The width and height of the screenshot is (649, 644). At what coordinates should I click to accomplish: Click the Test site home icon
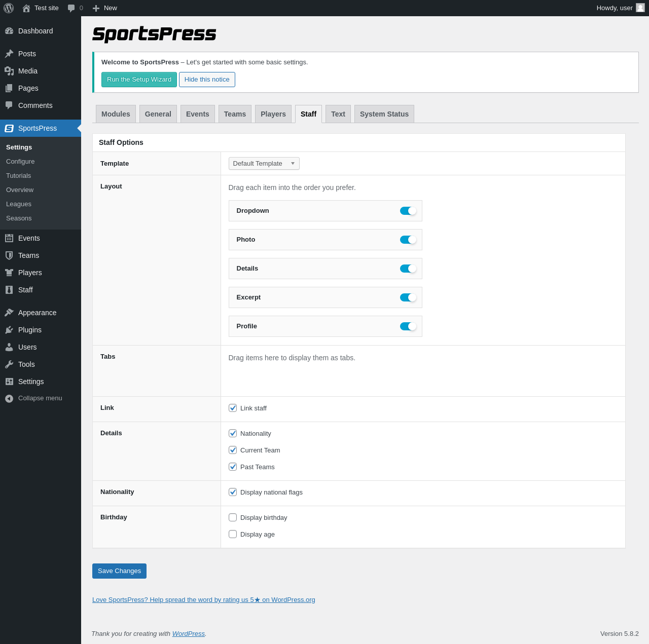(x=26, y=8)
